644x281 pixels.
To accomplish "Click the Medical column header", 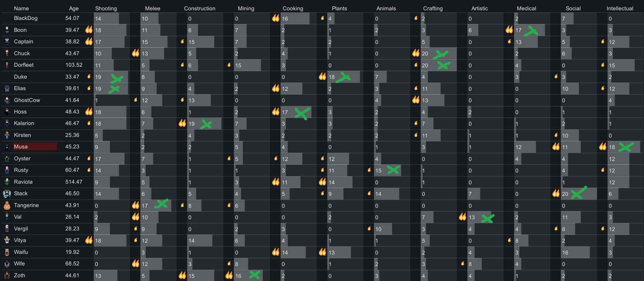I will [527, 8].
